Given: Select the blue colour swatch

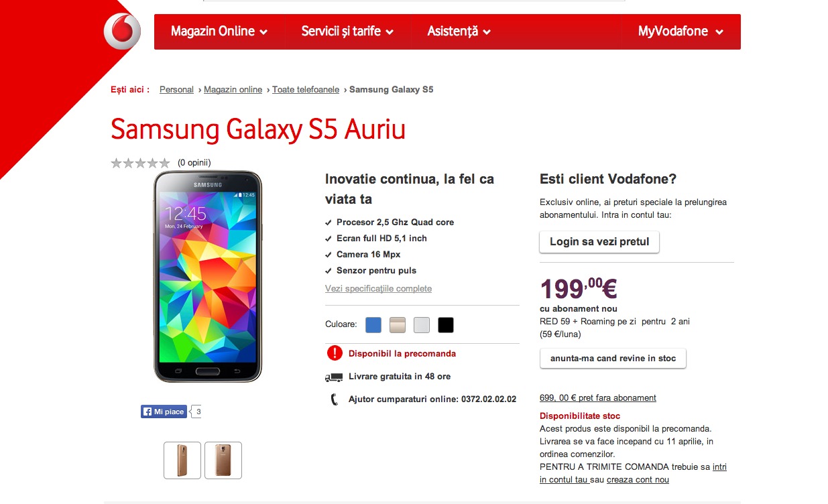Looking at the screenshot, I should pos(373,325).
